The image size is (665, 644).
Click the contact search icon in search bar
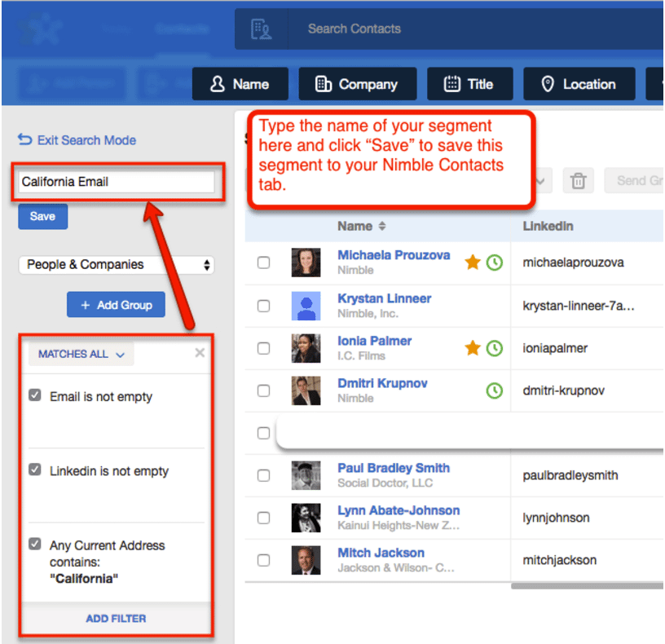261,29
